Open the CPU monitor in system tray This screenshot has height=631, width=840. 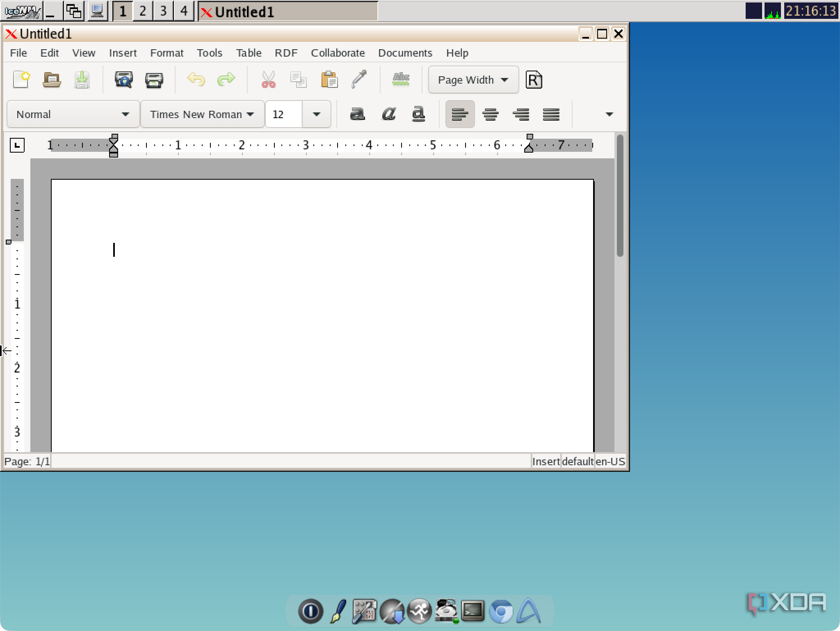pyautogui.click(x=772, y=11)
